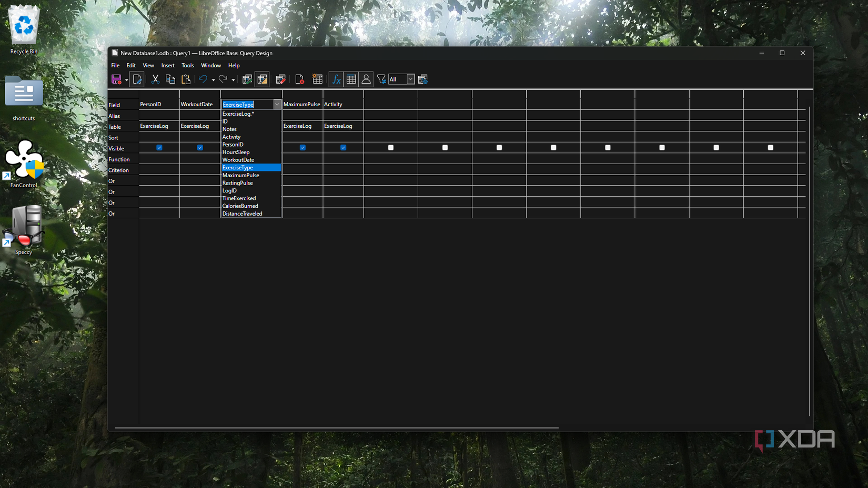868x488 pixels.
Task: Clear the query grid
Action: (x=280, y=79)
